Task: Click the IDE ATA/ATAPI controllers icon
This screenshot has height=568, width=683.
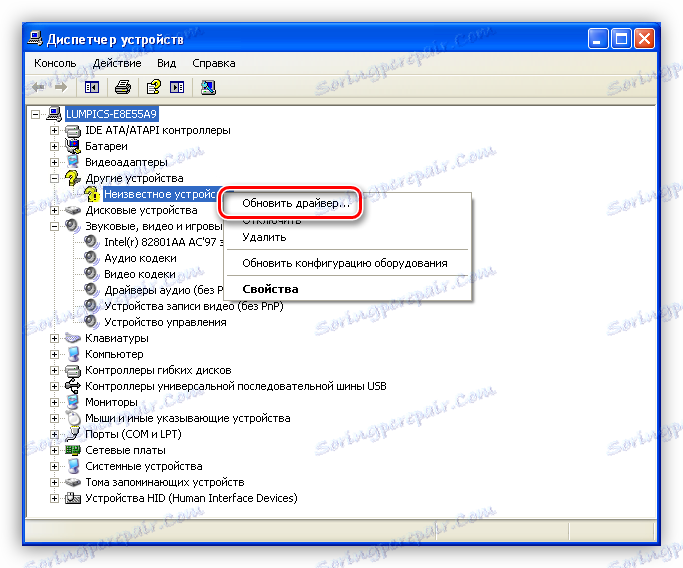Action: 73,130
